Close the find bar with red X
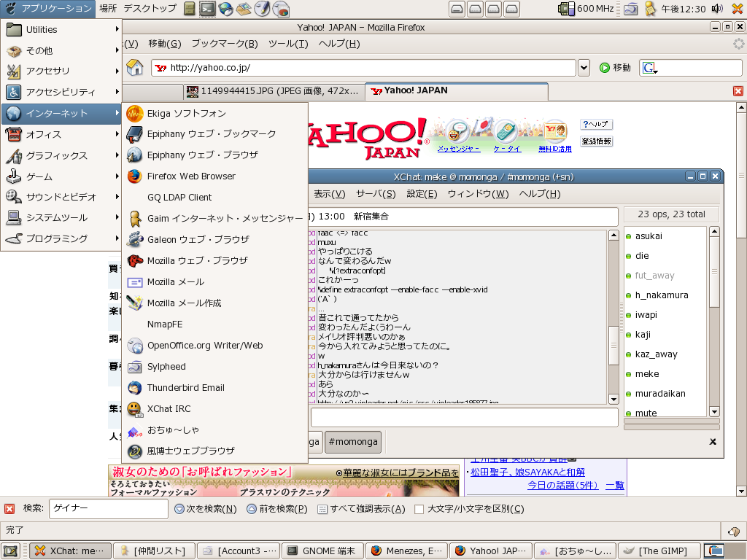 (9, 509)
